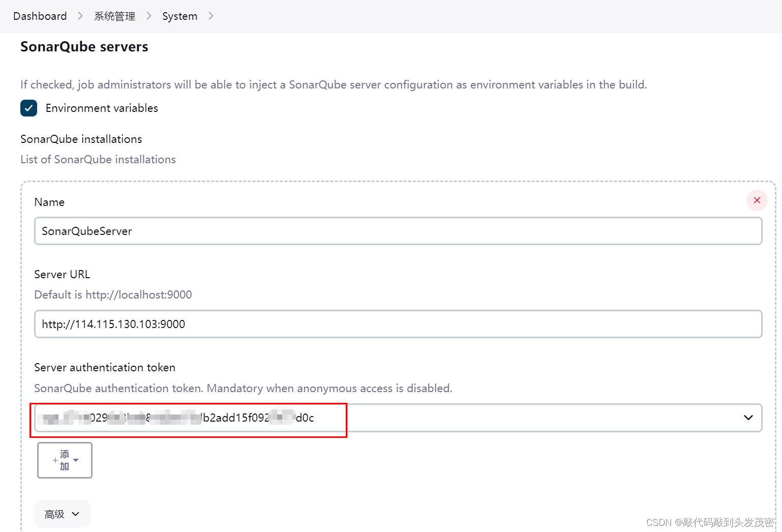
Task: Click chevron arrow right of 系统管理 breadcrumb
Action: [x=149, y=16]
